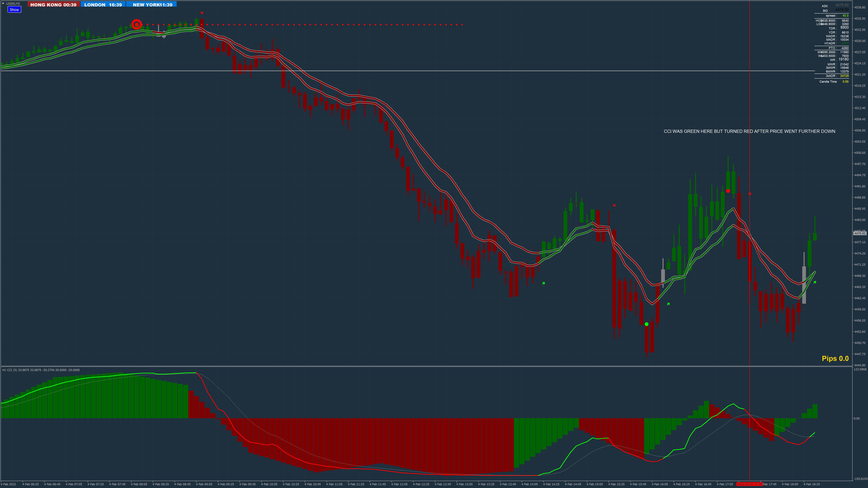Open the US500,M5 chart dropdown triangle
This screenshot has height=488, width=868.
coord(3,4)
